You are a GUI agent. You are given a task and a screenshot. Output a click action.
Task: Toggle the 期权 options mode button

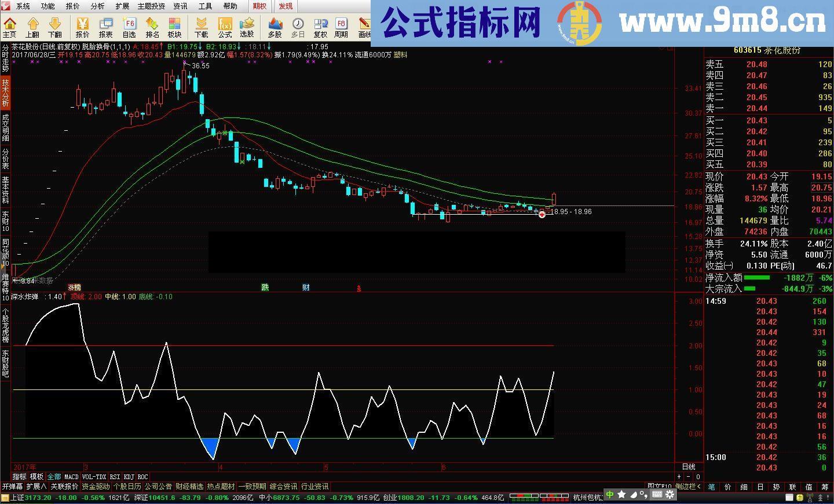coord(259,6)
